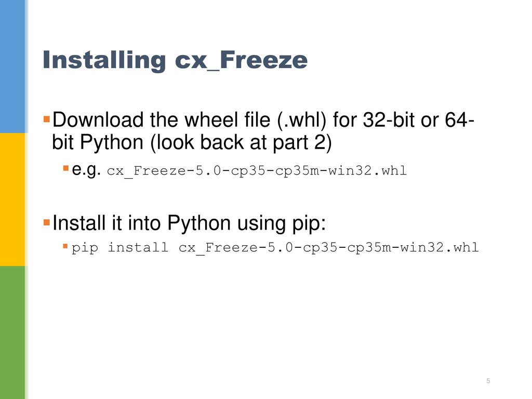Click the example filename 'cx_Freeze-5.0-cp35-cp35m-win32.whl'
Screen dimensions: 532x399
[x=257, y=170]
